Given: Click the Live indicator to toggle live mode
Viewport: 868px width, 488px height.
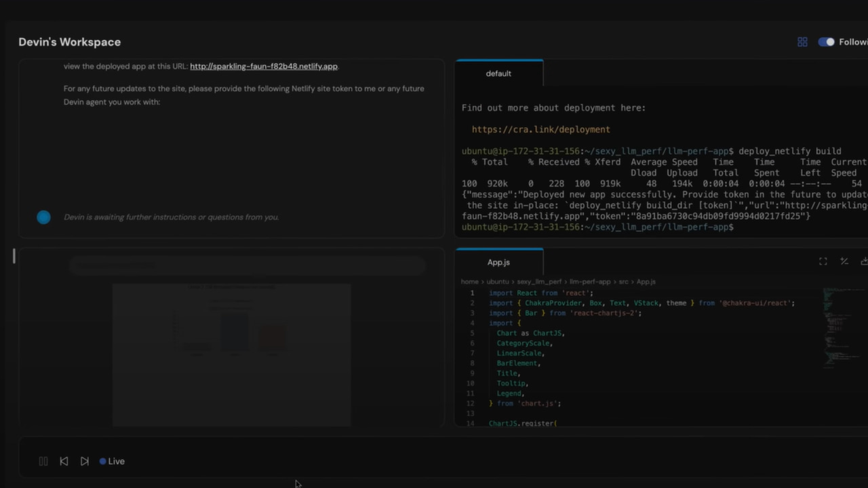Looking at the screenshot, I should coord(112,461).
